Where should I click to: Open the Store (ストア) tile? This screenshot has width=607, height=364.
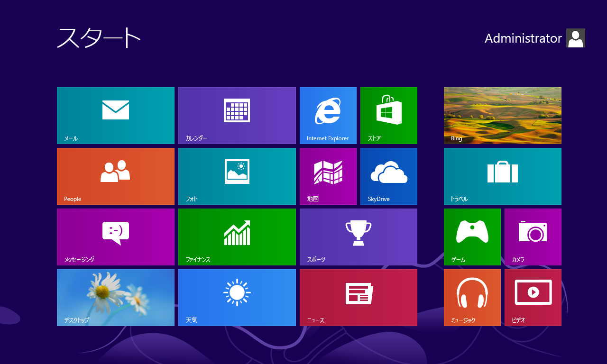pyautogui.click(x=389, y=116)
